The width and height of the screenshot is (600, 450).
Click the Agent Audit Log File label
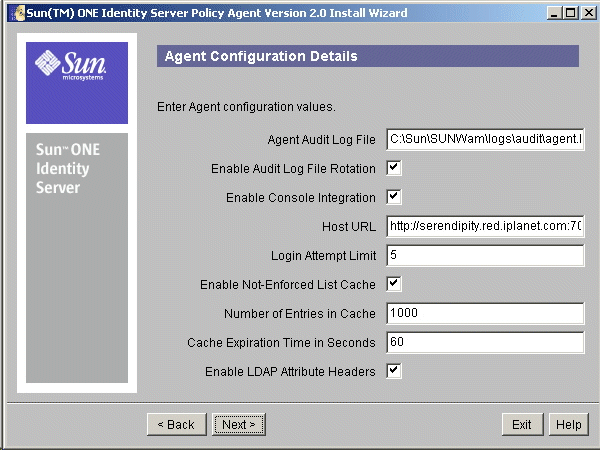[x=321, y=140]
